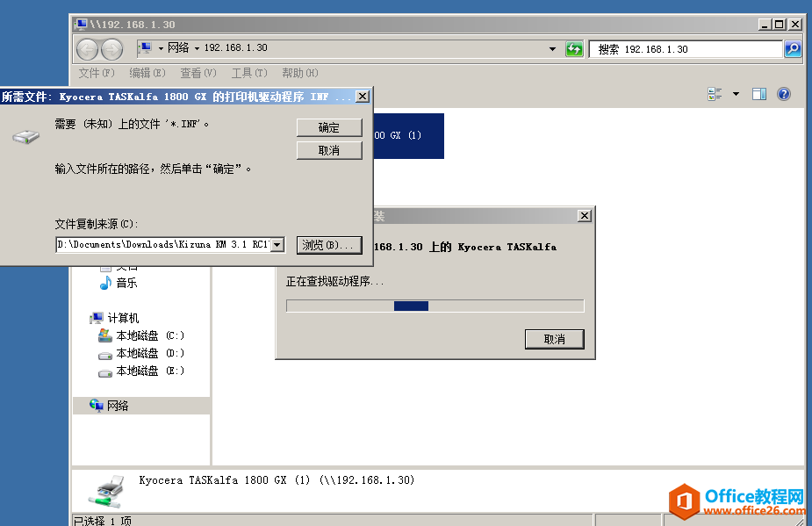Open the 查看(V) menu
The width and height of the screenshot is (812, 526).
coord(198,73)
